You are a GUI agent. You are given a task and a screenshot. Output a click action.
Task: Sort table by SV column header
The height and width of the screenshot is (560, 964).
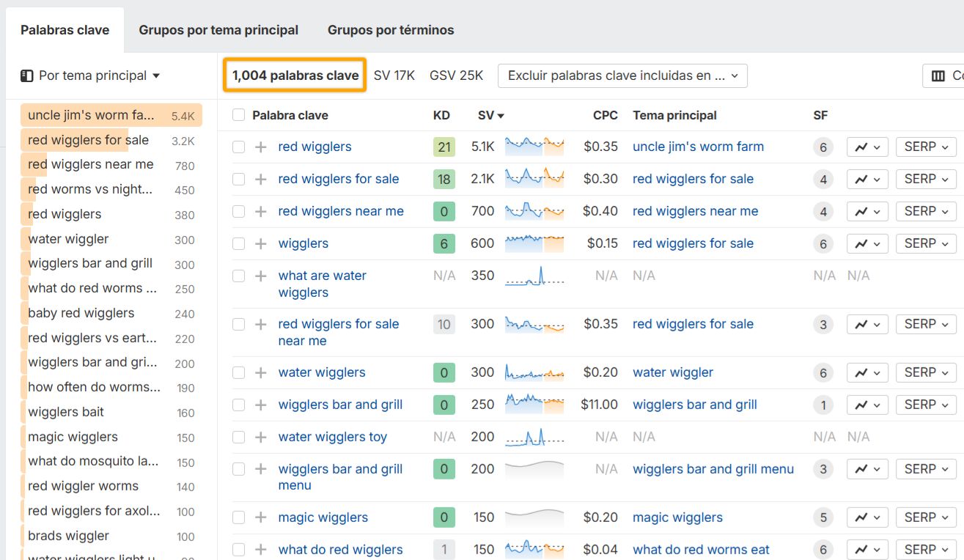490,115
